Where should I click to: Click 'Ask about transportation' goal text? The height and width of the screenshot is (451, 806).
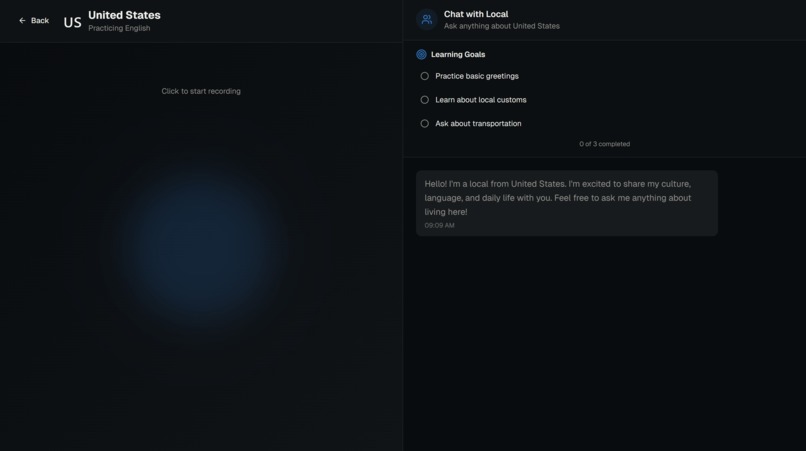[x=478, y=123]
